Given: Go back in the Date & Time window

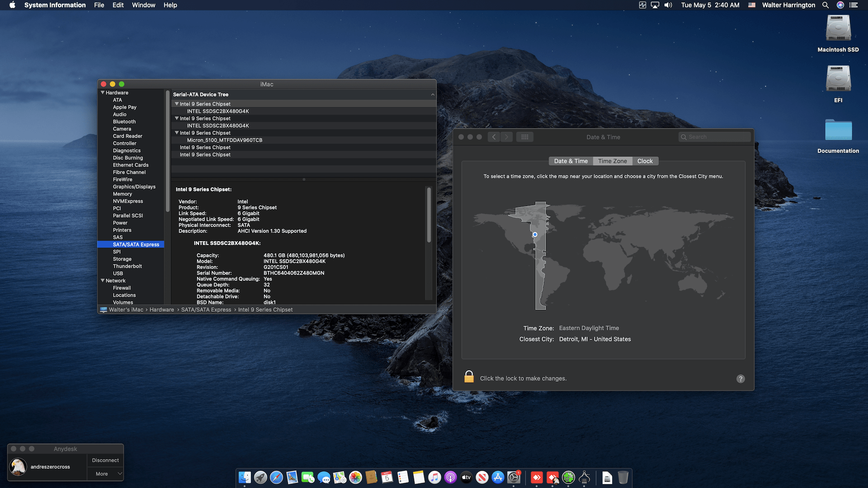Looking at the screenshot, I should [x=494, y=137].
